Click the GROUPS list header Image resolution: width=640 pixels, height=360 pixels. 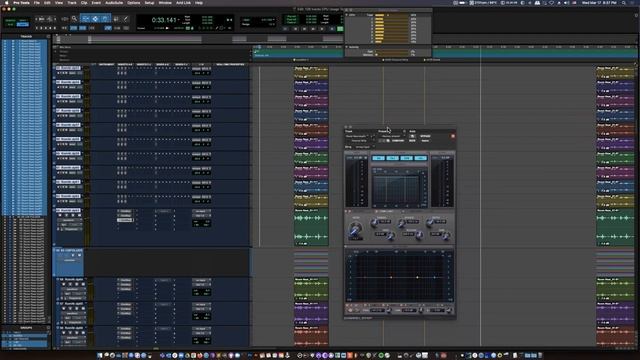[x=26, y=327]
